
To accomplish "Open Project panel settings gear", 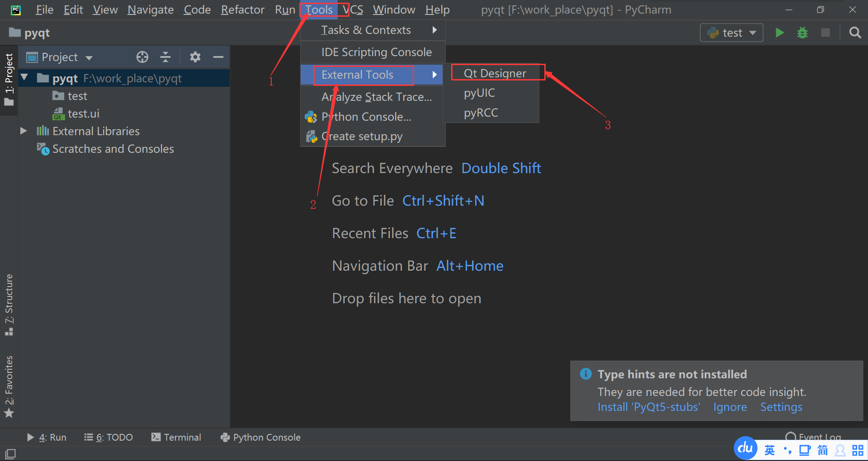I will point(195,56).
